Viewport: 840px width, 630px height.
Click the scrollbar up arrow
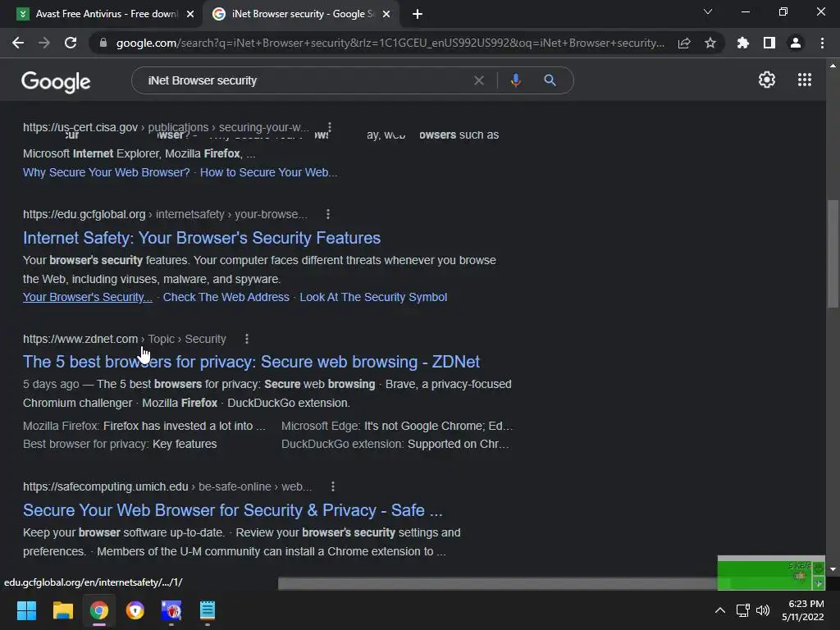pos(833,66)
